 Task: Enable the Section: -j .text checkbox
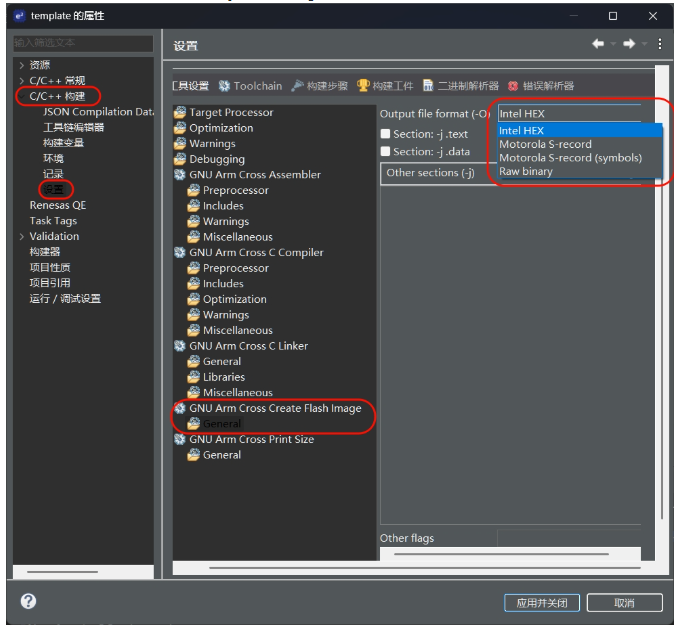click(385, 134)
